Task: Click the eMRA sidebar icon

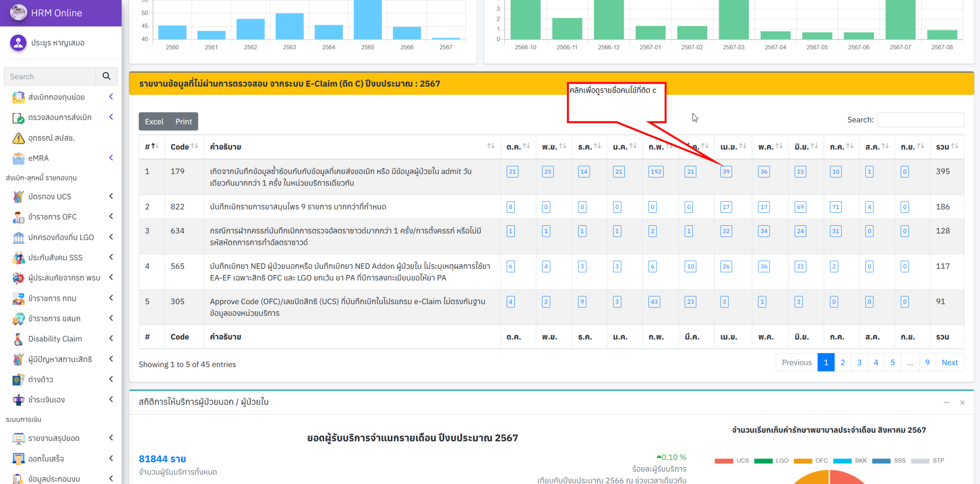Action: [18, 158]
